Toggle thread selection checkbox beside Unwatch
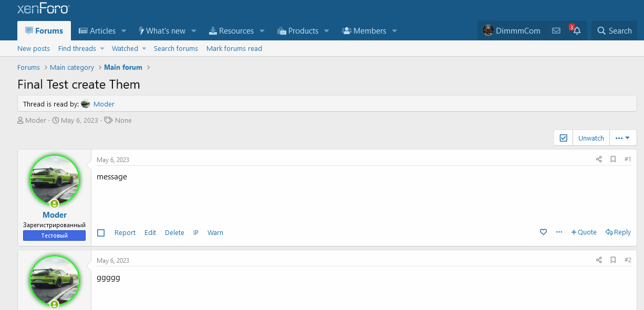This screenshot has height=310, width=644. click(x=564, y=138)
